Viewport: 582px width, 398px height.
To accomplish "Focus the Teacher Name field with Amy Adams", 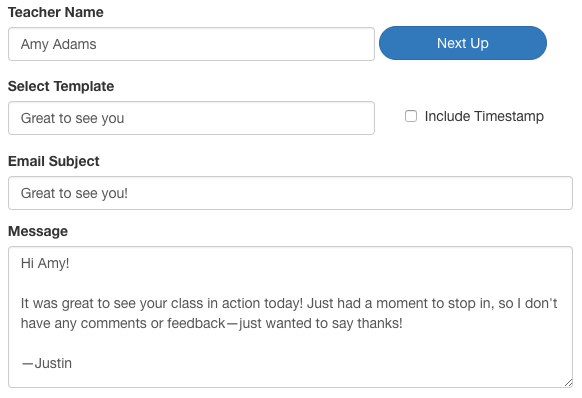I will 191,44.
